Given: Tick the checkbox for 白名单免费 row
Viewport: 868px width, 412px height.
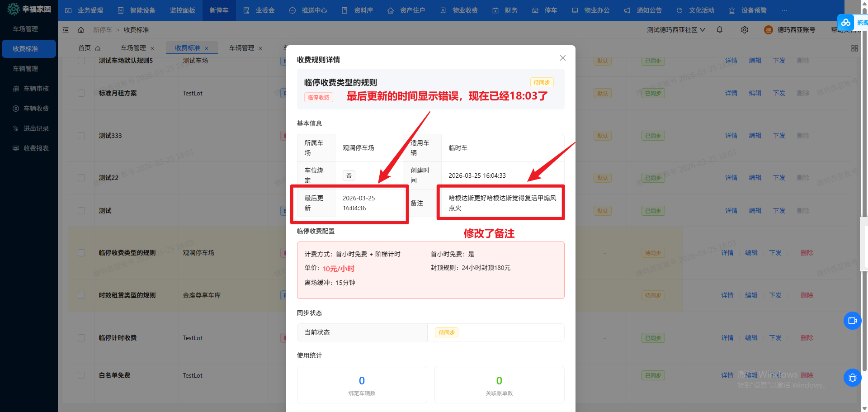Looking at the screenshot, I should pyautogui.click(x=81, y=375).
